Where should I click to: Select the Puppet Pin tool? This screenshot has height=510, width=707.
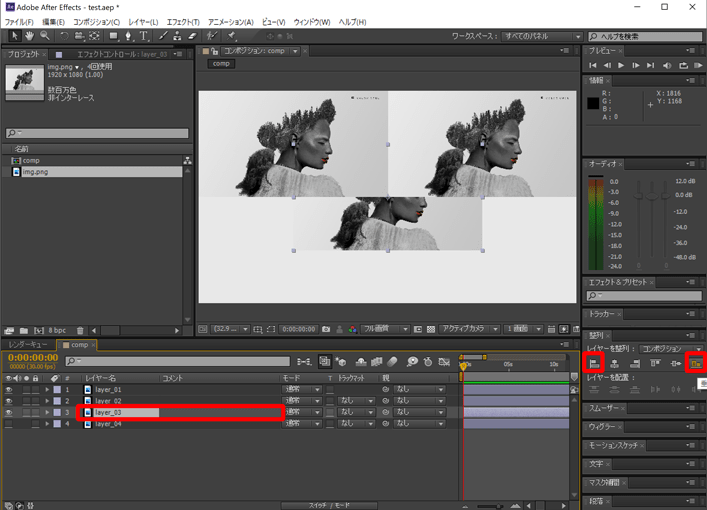pyautogui.click(x=231, y=36)
